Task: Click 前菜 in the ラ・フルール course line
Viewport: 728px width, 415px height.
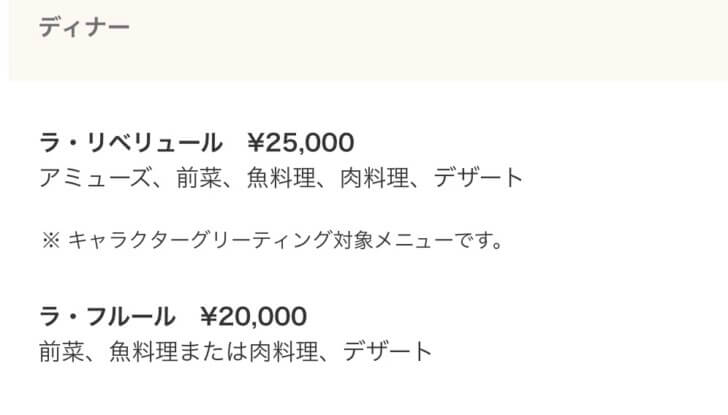Action: pos(62,351)
